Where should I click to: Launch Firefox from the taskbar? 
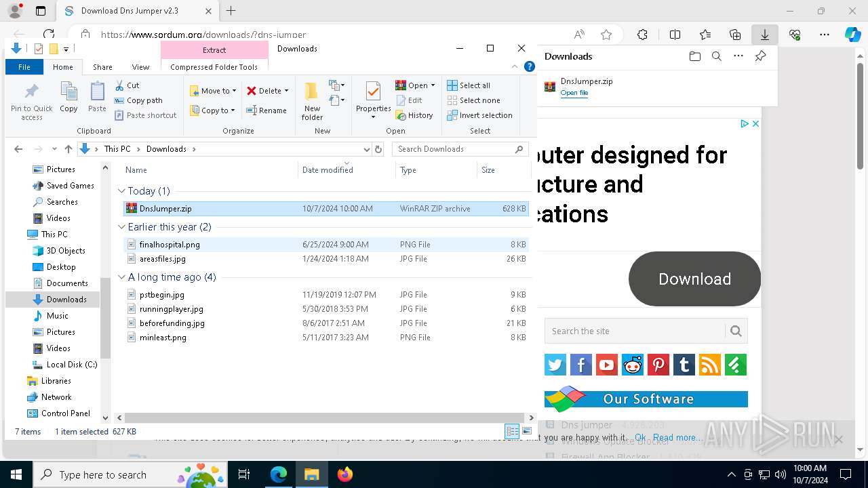pos(345,474)
